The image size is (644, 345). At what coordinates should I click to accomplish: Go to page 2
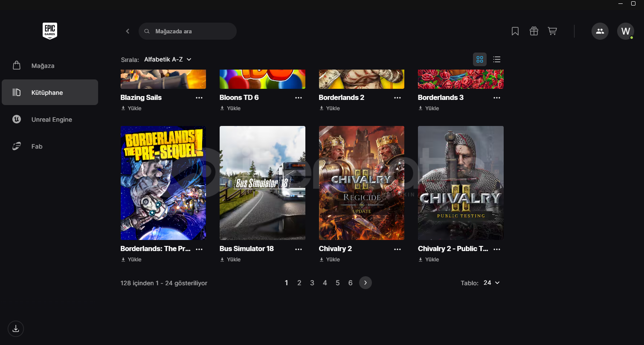pyautogui.click(x=299, y=283)
